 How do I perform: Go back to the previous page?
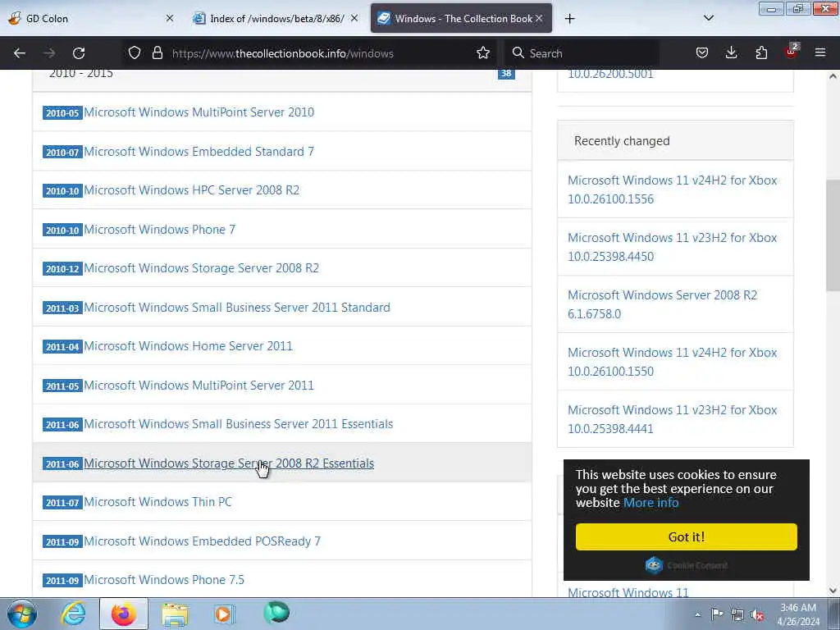point(20,53)
